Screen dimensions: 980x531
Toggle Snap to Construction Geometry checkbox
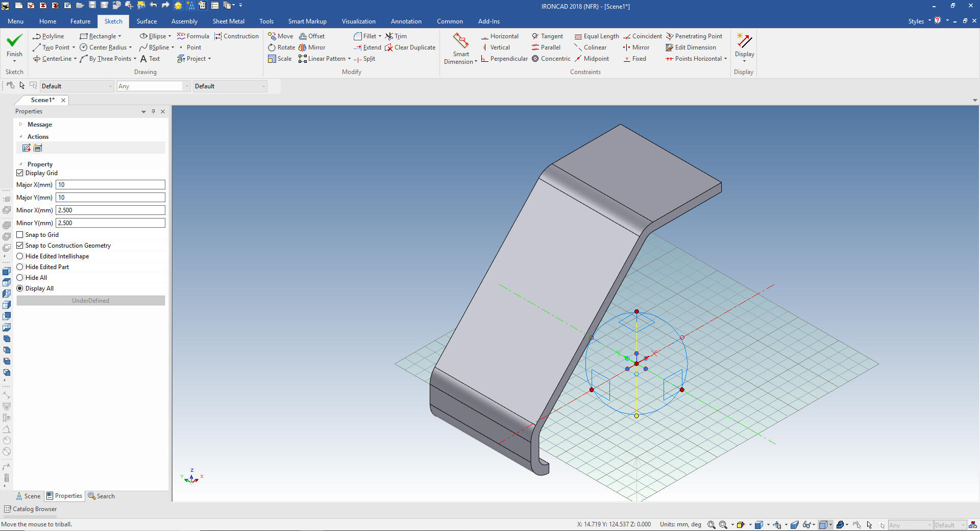[x=20, y=246]
